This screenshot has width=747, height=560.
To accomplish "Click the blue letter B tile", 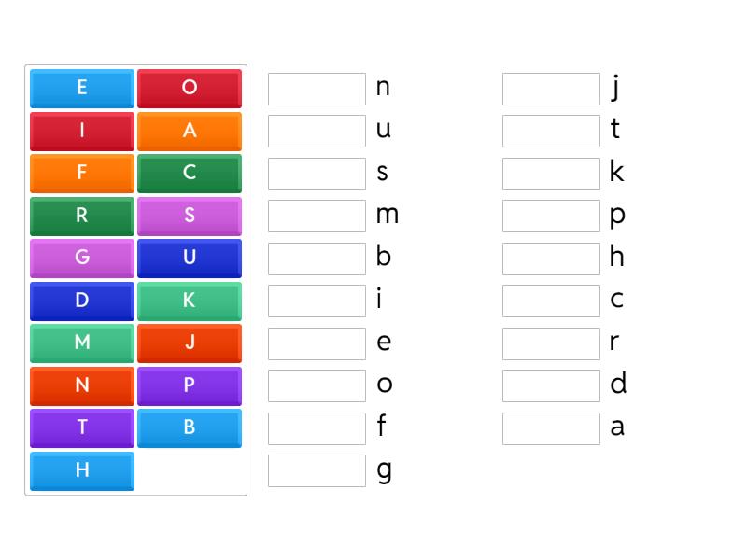I will click(190, 428).
